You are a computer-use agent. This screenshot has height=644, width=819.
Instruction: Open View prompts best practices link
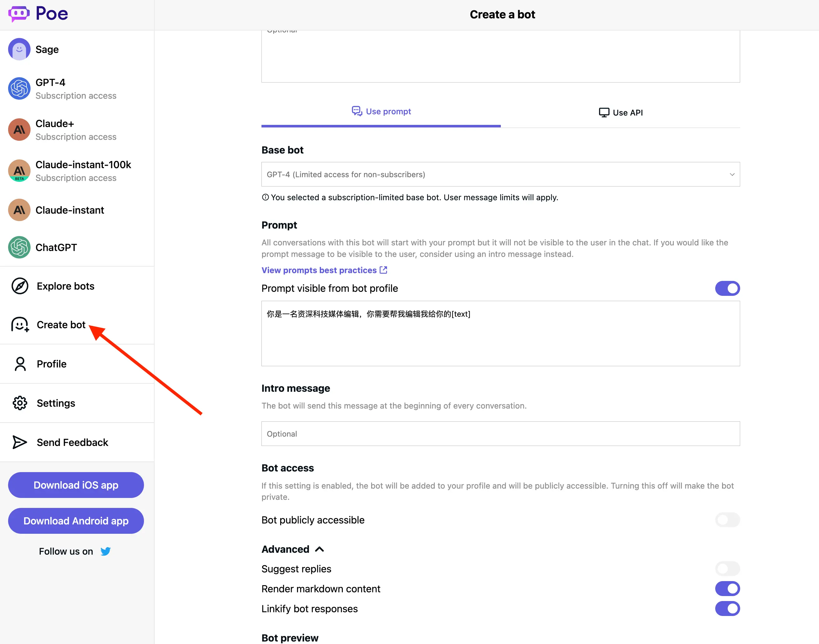pyautogui.click(x=324, y=270)
